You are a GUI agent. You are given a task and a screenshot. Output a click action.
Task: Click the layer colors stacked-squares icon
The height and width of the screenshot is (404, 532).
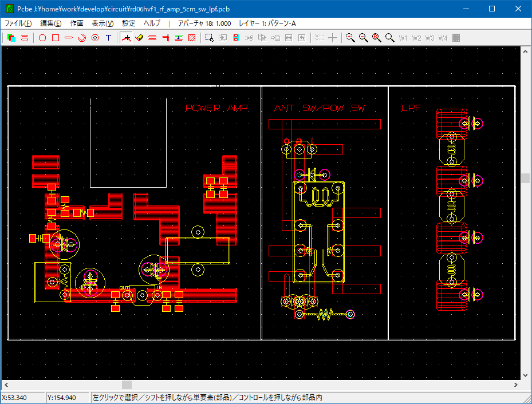(x=11, y=38)
